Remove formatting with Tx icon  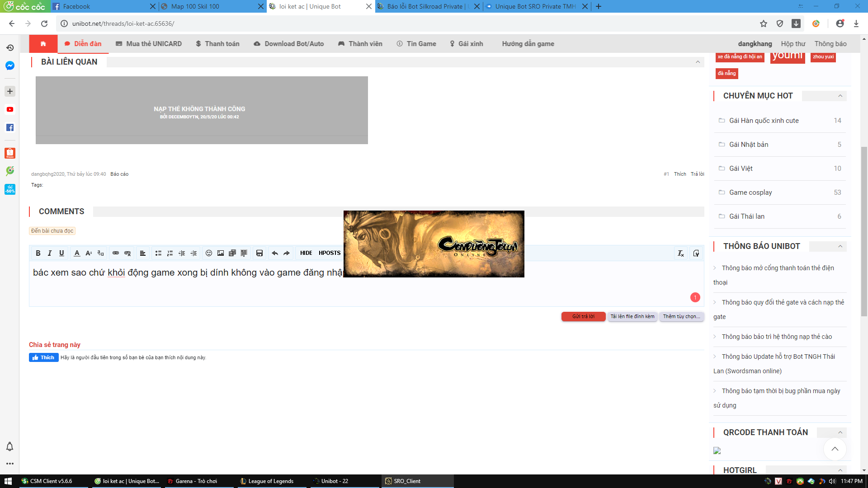tap(681, 253)
